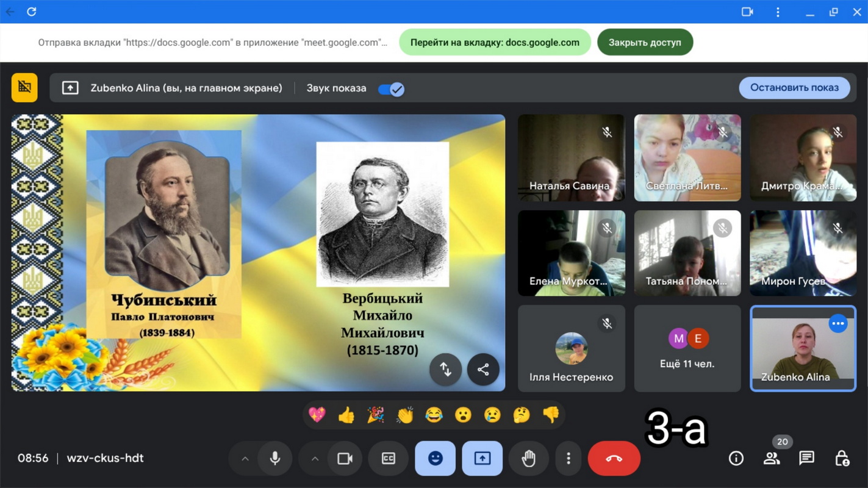
Task: Mute the microphone
Action: tap(275, 458)
